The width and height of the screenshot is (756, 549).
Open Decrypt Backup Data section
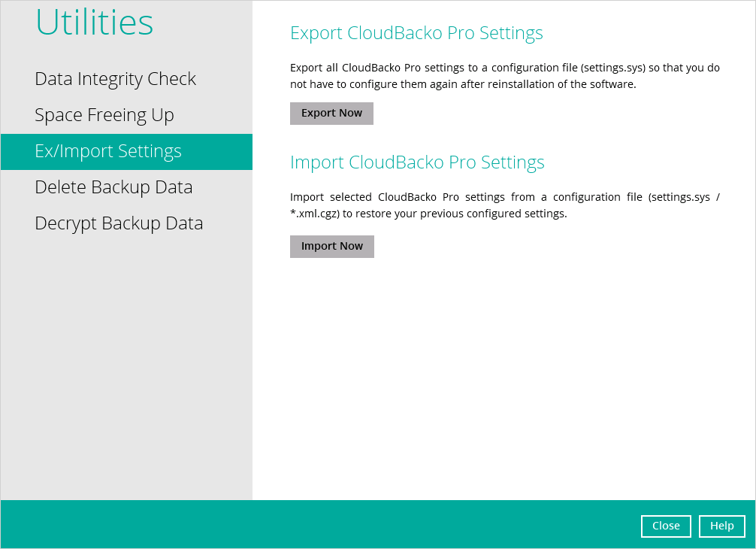point(119,224)
